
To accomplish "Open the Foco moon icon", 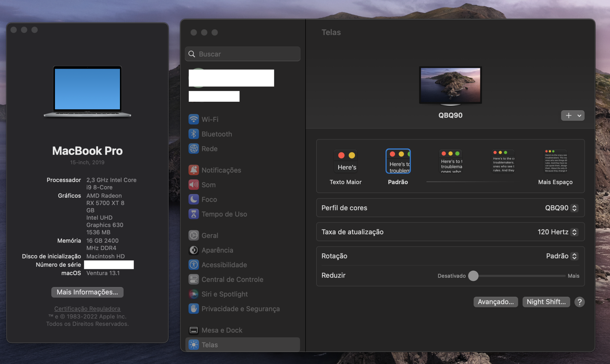I will click(193, 199).
